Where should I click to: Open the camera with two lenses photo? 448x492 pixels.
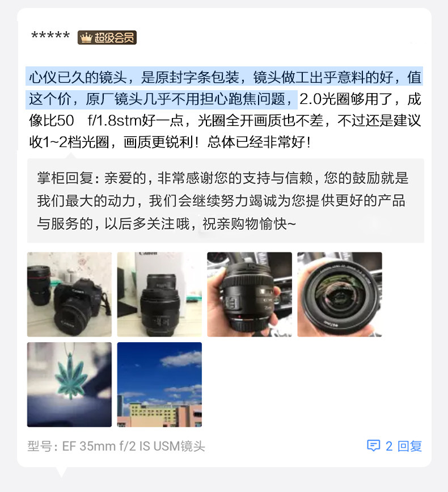tap(69, 295)
